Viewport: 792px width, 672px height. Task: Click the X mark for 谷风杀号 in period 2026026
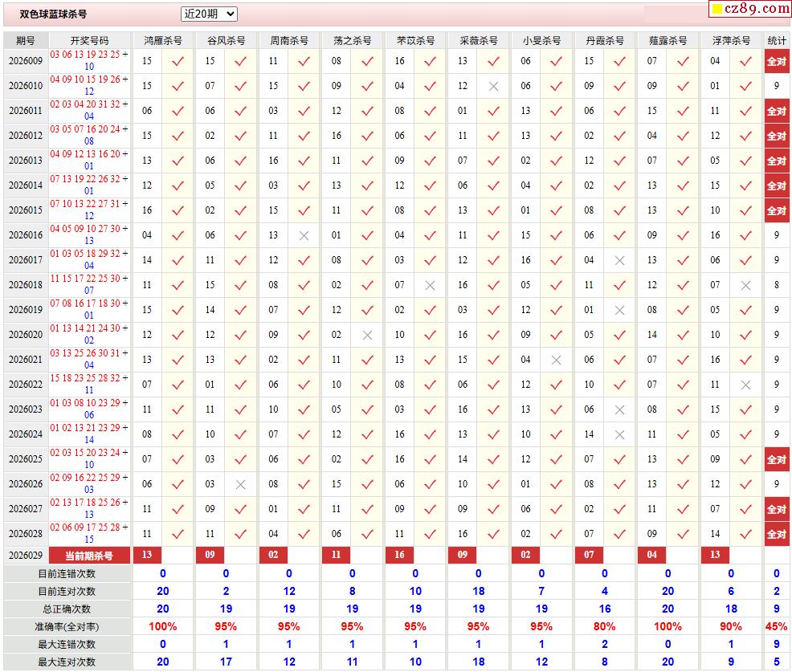(x=240, y=484)
